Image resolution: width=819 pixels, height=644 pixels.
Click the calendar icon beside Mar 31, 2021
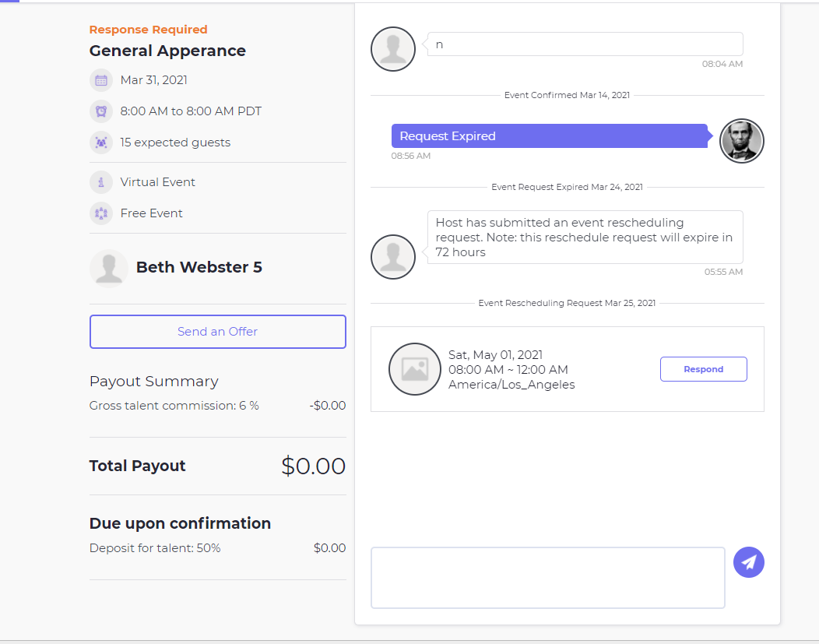[x=101, y=80]
